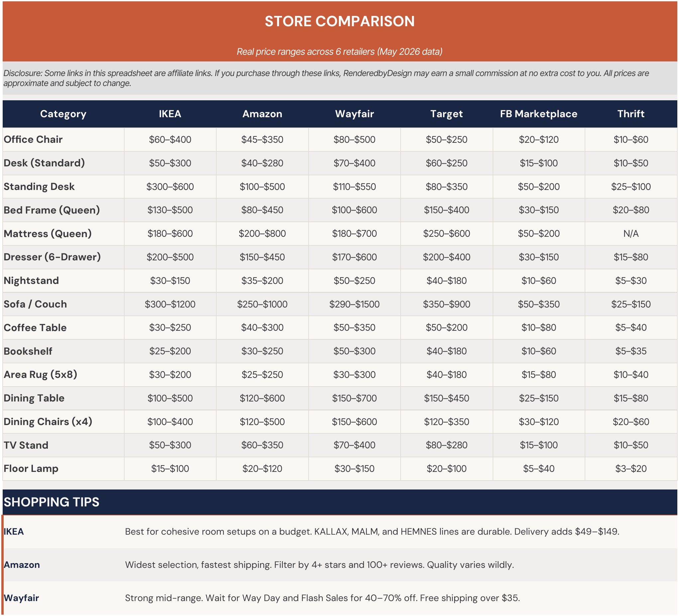
Task: Click the Thrift column header
Action: [631, 114]
